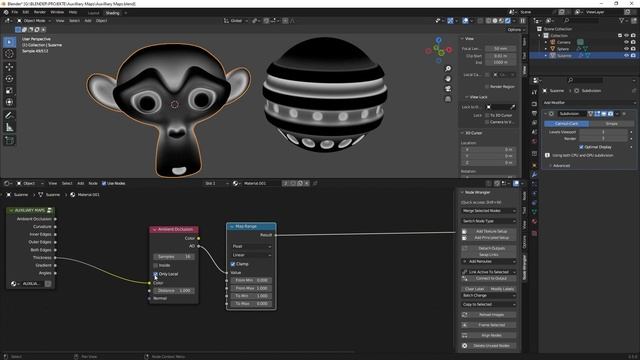Open the Object Mode dropdown
The image size is (640, 360).
click(x=34, y=20)
